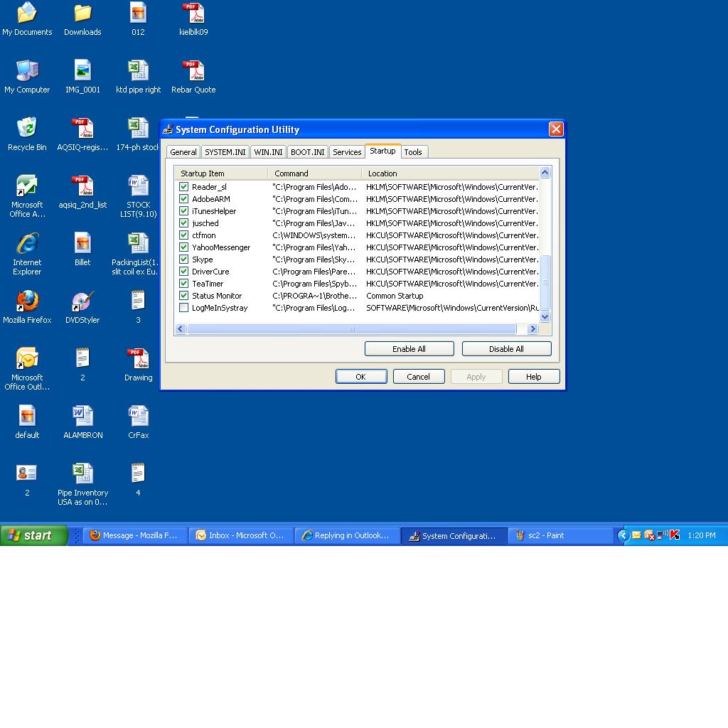This screenshot has height=728, width=728.
Task: Uncheck the iTunesHelper startup item
Action: point(184,210)
